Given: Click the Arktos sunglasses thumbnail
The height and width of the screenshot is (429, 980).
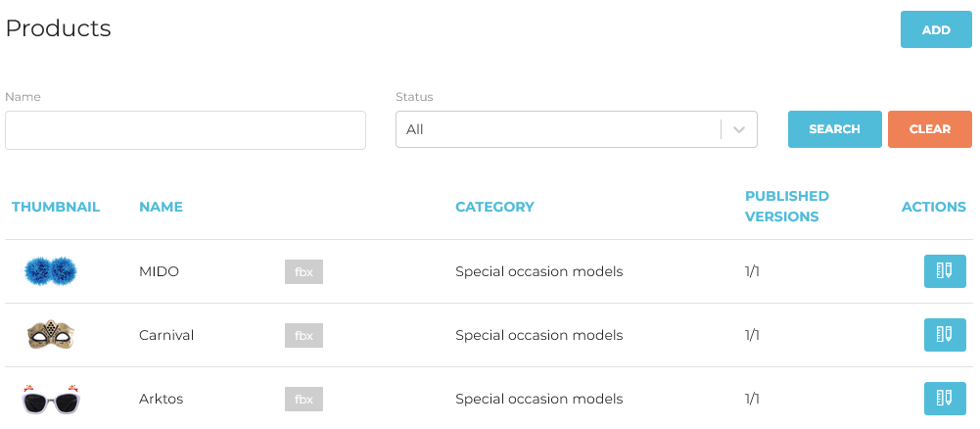Looking at the screenshot, I should click(x=50, y=399).
